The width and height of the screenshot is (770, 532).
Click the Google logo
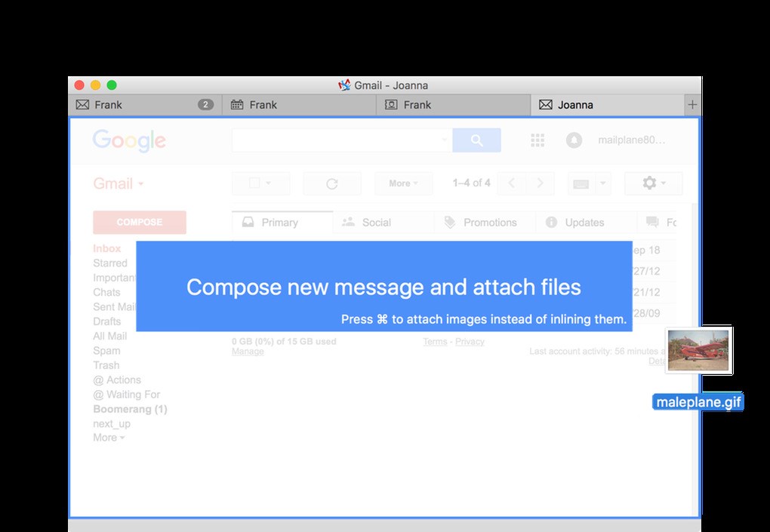[x=129, y=141]
